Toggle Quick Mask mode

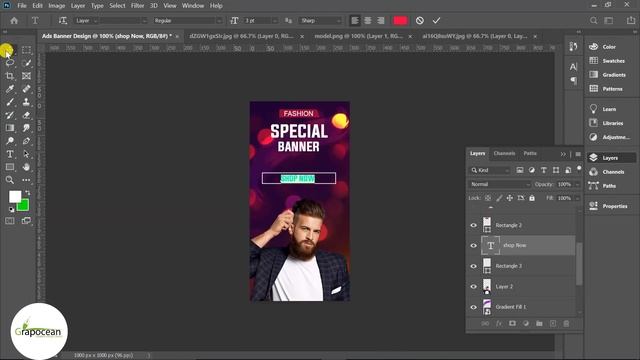10,221
